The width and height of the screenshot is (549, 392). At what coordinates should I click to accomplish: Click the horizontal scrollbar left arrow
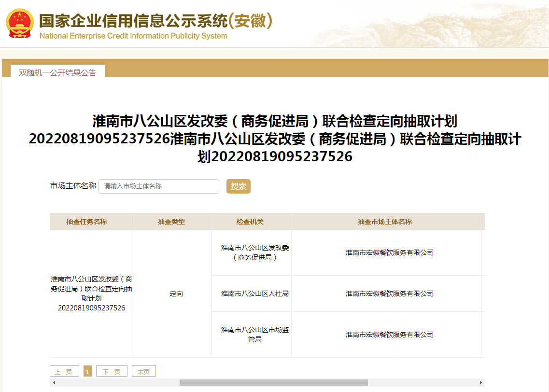tap(54, 383)
